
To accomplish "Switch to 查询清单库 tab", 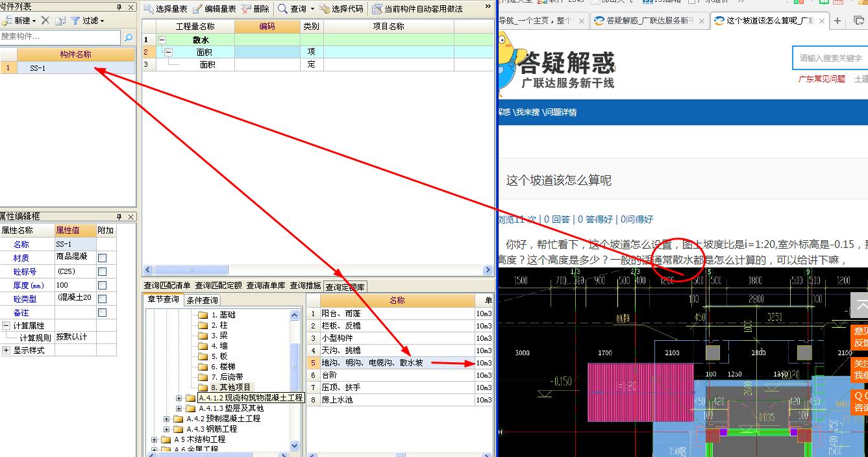I will pos(266,286).
